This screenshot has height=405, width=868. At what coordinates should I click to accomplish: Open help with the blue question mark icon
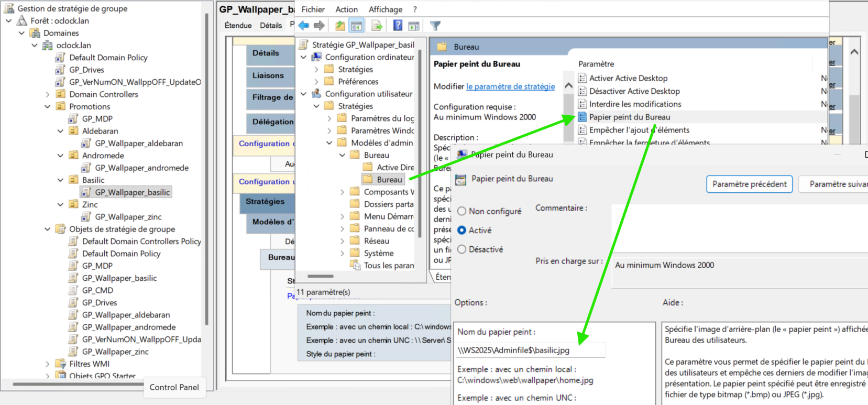pyautogui.click(x=398, y=25)
